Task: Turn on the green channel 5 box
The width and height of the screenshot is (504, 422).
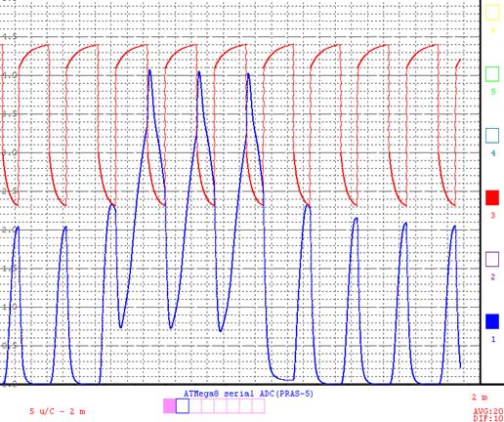Action: coord(492,74)
